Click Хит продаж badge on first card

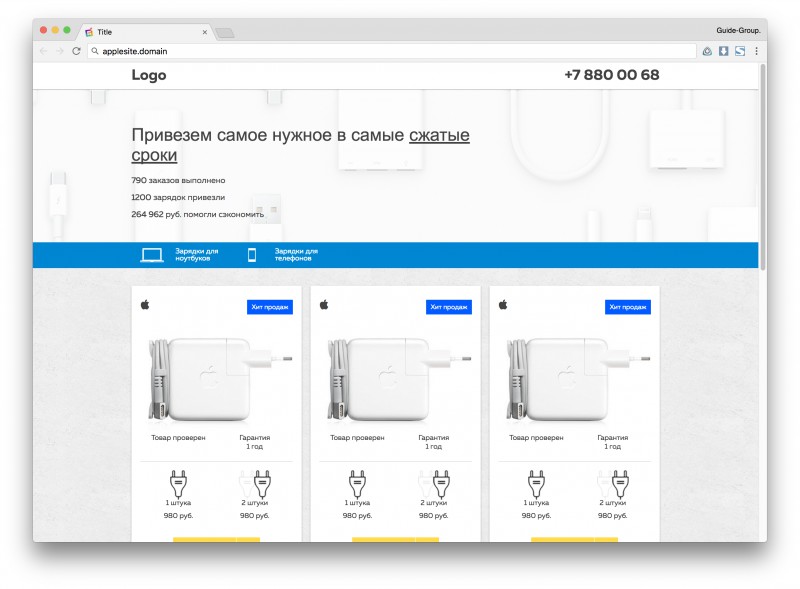point(270,307)
